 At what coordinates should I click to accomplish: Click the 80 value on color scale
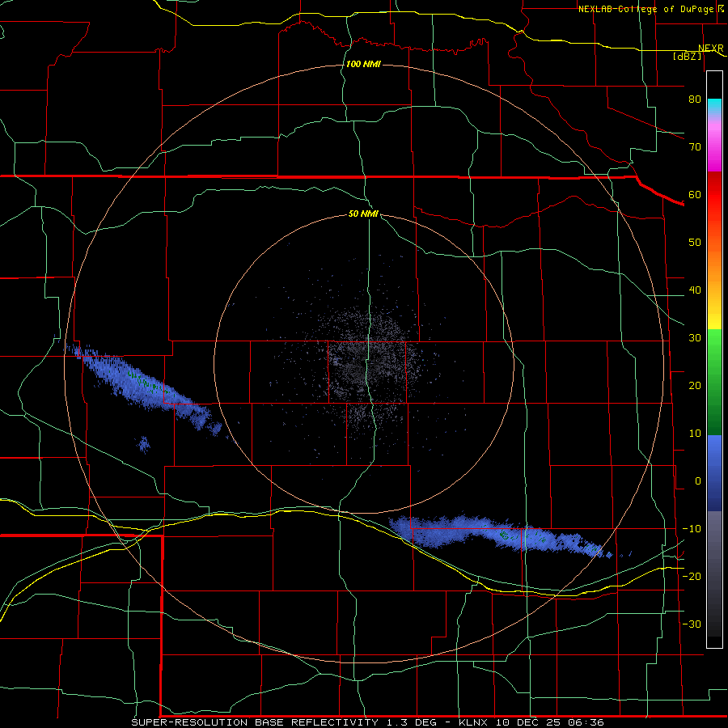click(695, 99)
